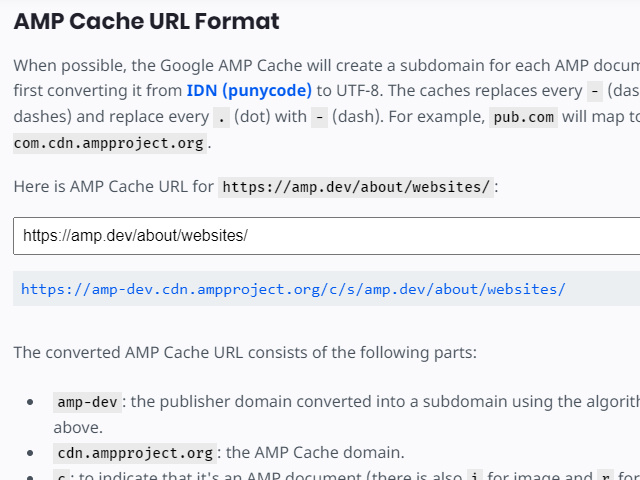The height and width of the screenshot is (480, 640).
Task: Click the 'The converted AMP Cache URL' paragraph
Action: (245, 353)
